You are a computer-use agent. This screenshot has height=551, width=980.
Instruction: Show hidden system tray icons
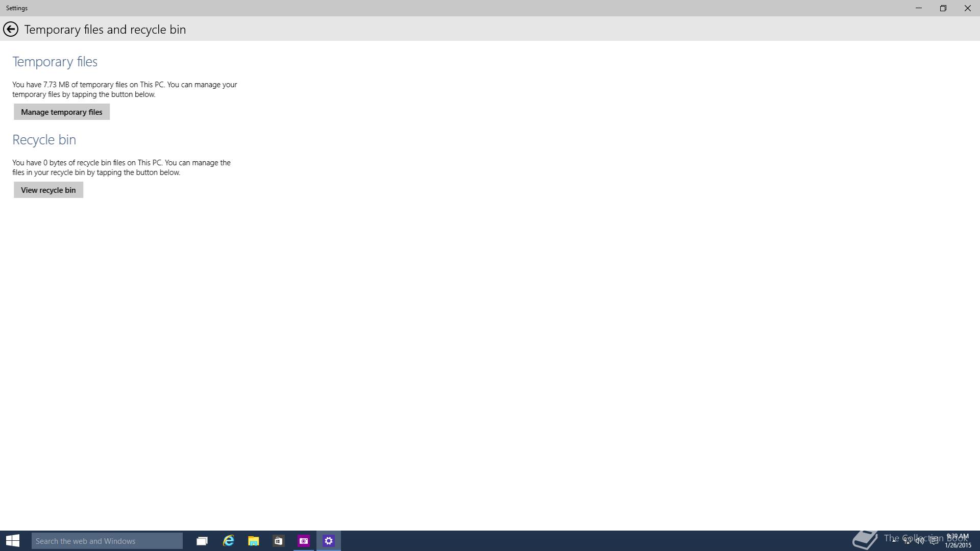[x=894, y=540]
